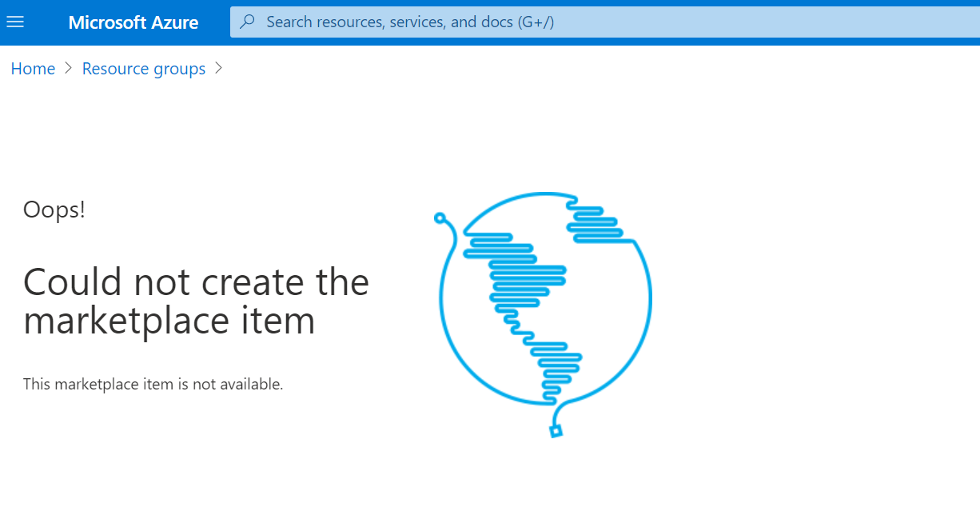
Task: Click the Microsoft Azure logo text
Action: 133,22
